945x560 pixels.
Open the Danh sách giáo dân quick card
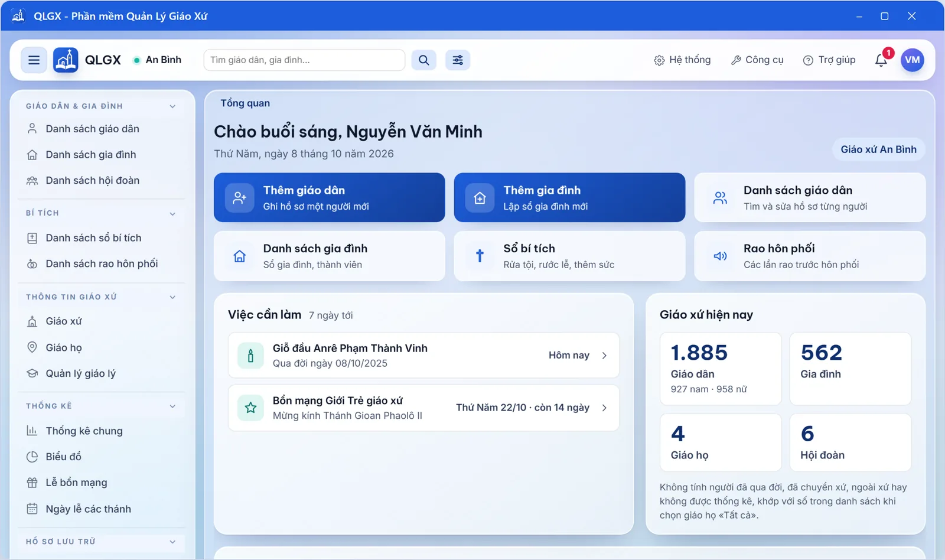point(810,197)
